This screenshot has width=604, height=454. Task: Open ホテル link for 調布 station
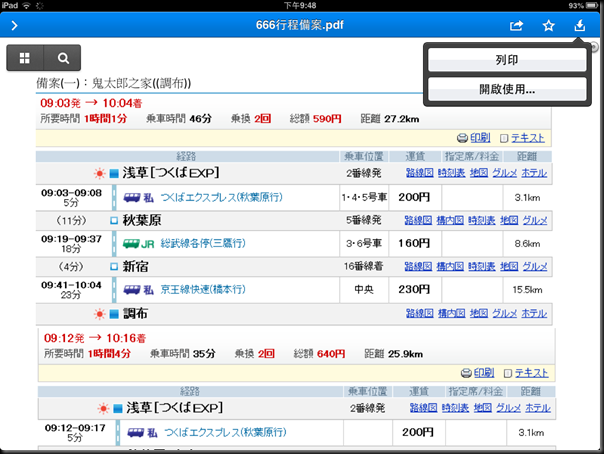click(534, 313)
